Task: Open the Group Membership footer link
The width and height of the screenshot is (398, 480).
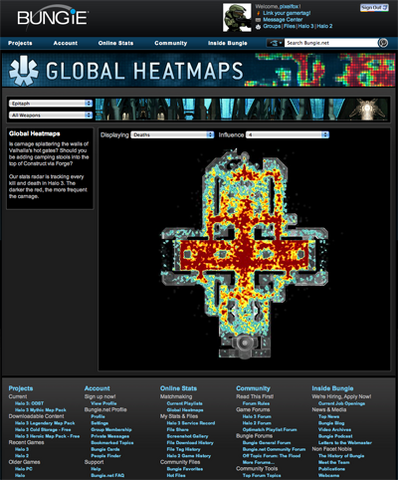Action: (x=111, y=430)
